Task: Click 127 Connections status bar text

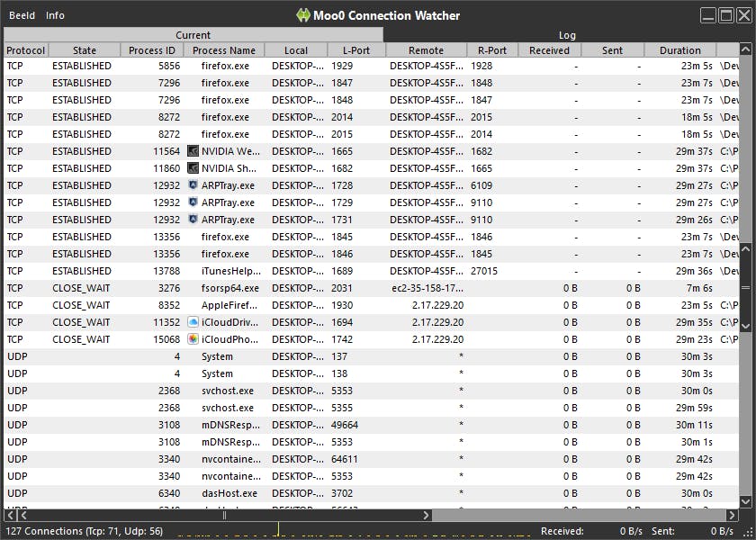Action: (85, 531)
